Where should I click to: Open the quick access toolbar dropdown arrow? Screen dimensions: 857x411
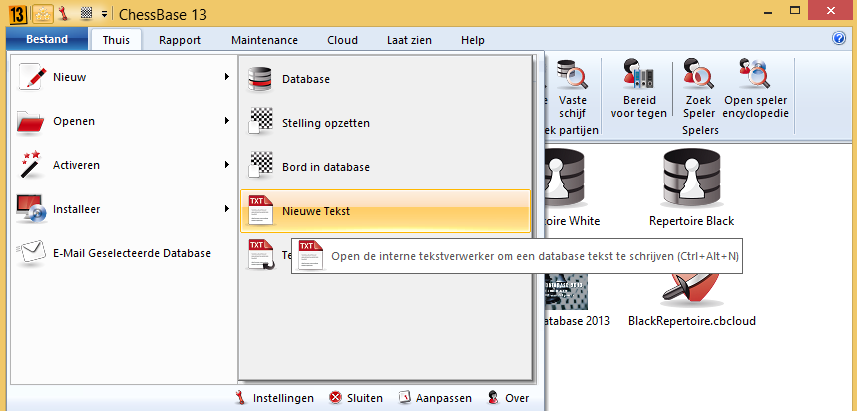point(104,14)
